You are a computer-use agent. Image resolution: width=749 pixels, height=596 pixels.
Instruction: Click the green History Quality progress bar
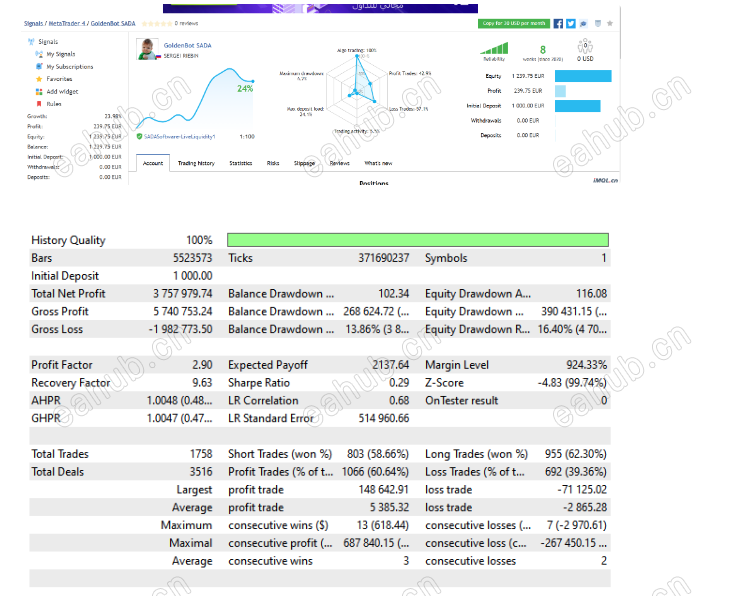418,240
